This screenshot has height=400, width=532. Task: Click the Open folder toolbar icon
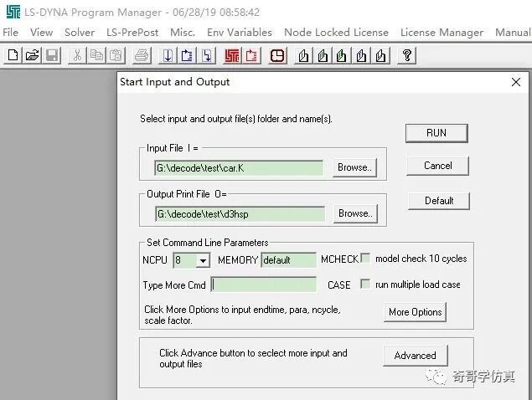(x=32, y=55)
